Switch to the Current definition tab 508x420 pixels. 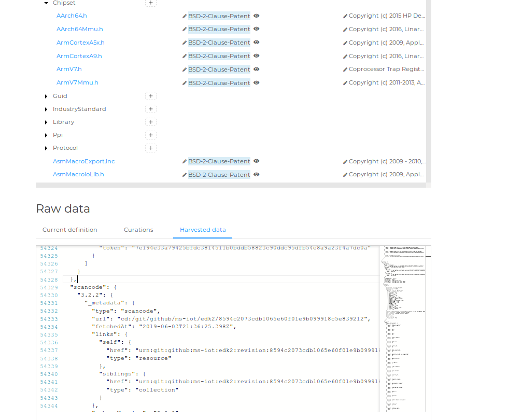tap(69, 229)
